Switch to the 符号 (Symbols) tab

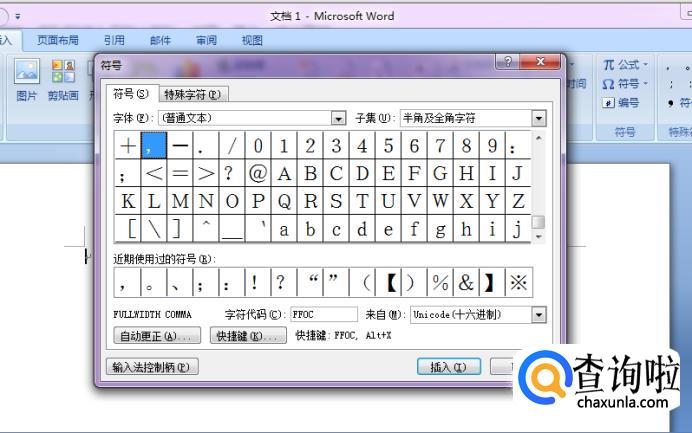click(132, 94)
